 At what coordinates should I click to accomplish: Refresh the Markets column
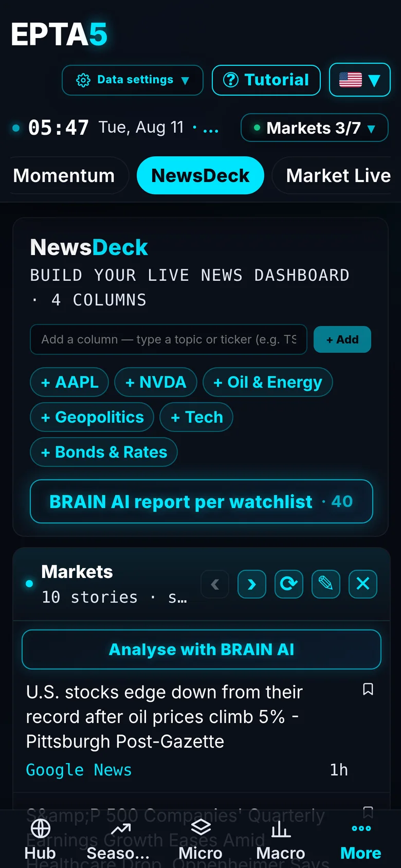coord(289,584)
